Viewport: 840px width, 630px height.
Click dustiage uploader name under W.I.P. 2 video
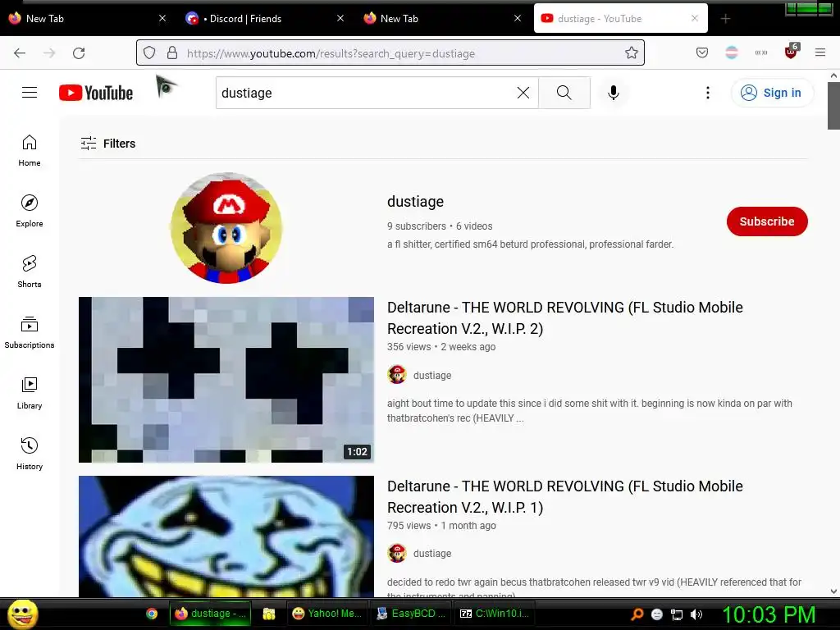tap(431, 375)
